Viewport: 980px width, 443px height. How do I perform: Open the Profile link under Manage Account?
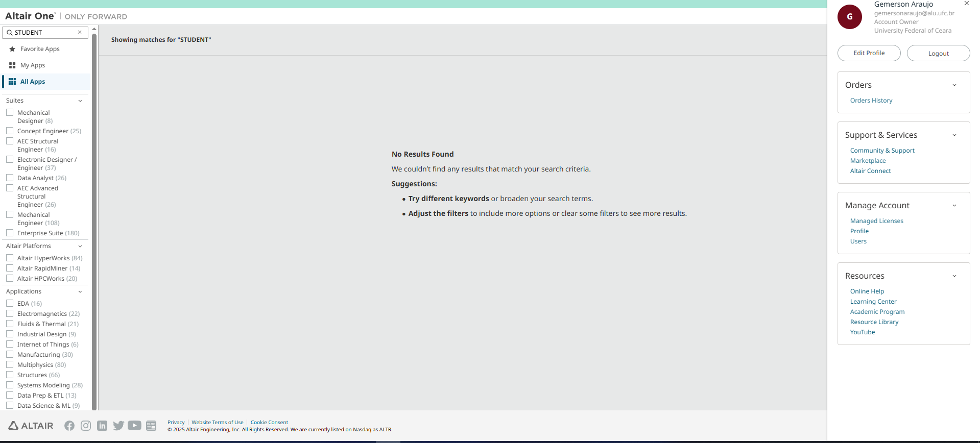[859, 231]
